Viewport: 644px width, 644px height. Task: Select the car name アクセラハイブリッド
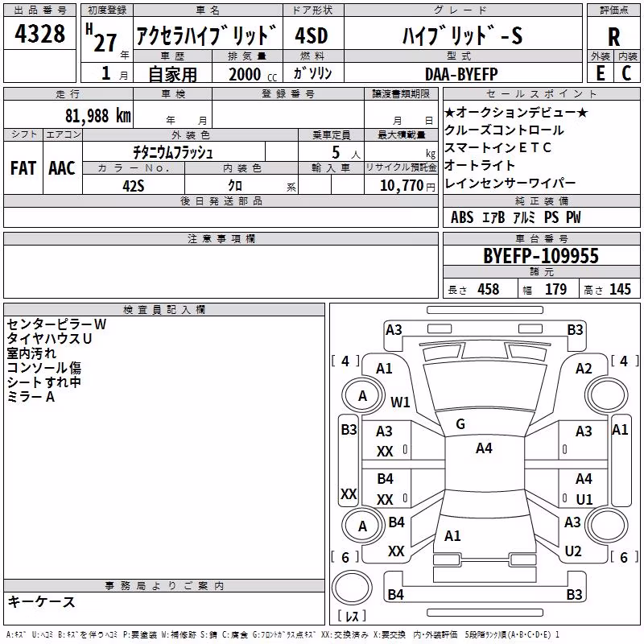tap(206, 35)
